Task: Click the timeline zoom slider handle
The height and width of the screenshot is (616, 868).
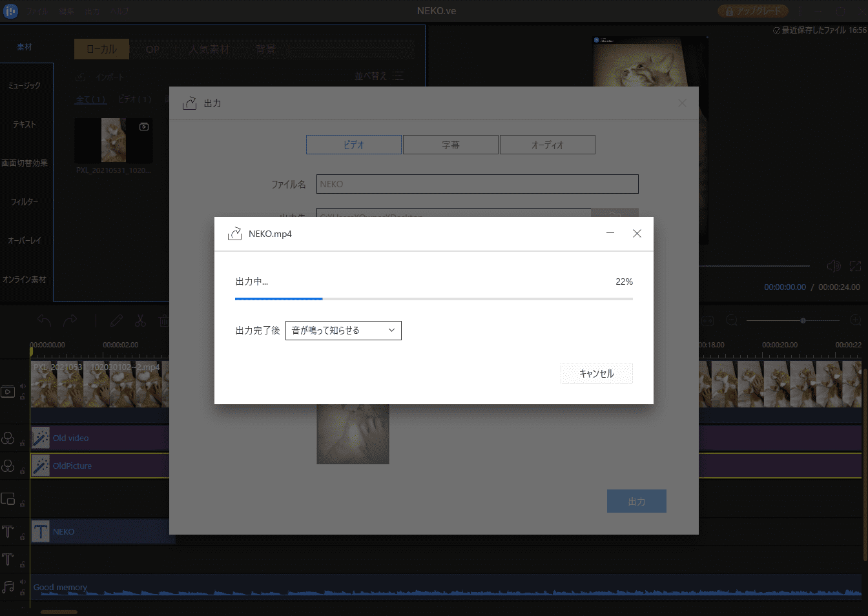Action: click(803, 320)
